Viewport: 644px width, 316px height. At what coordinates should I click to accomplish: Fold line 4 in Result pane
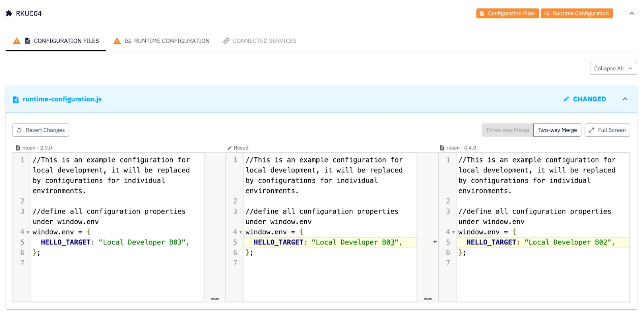click(x=241, y=232)
